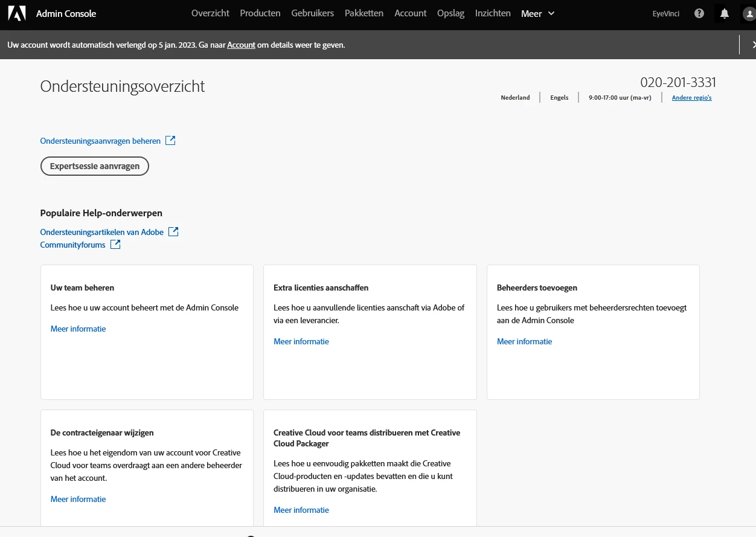756x537 pixels.
Task: Select the Account tab in navigation
Action: pos(411,13)
